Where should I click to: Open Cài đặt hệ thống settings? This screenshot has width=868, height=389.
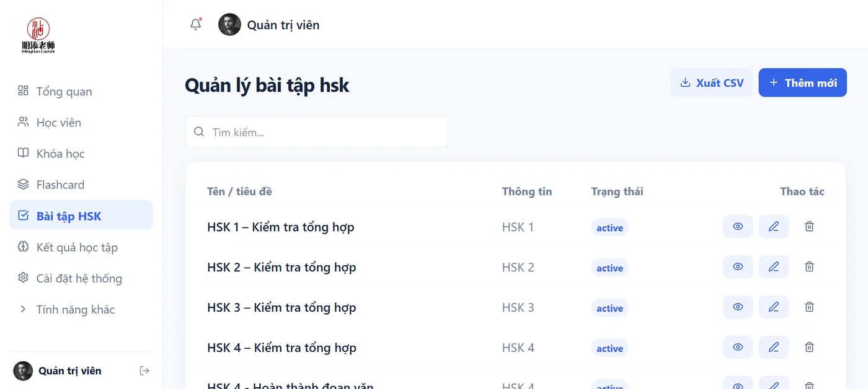point(81,278)
